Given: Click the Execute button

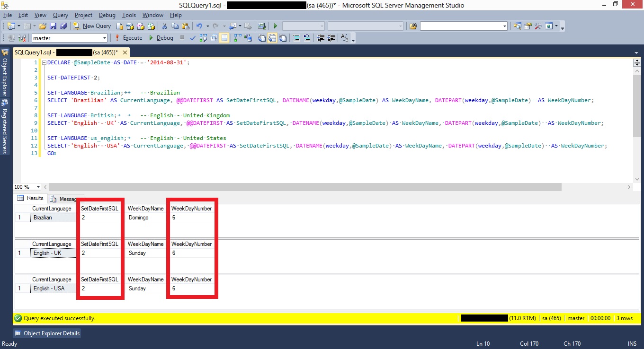Looking at the screenshot, I should tap(128, 38).
